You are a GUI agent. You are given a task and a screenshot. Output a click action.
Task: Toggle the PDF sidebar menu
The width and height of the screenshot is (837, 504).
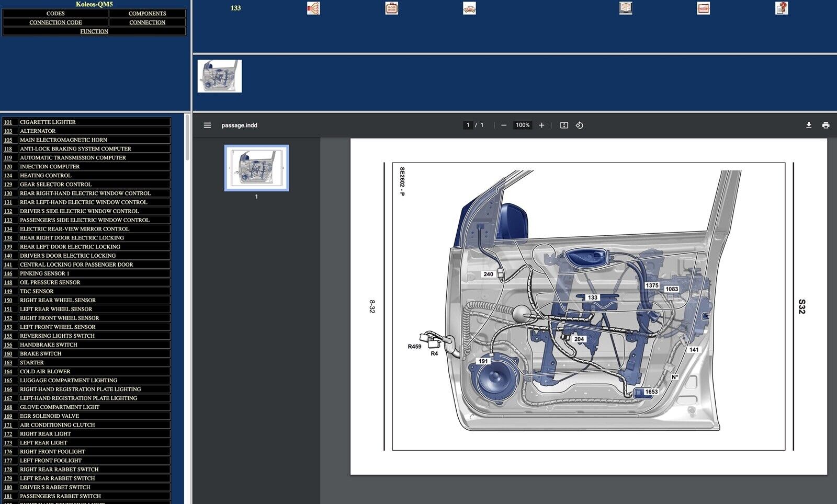tap(207, 125)
